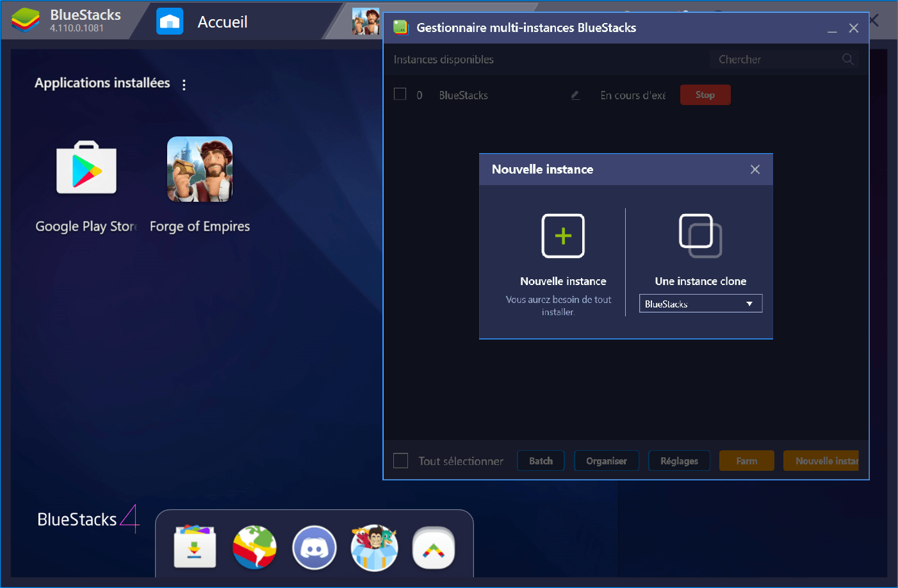Click the search magnifier icon
Screen dimensions: 898x588
[848, 59]
